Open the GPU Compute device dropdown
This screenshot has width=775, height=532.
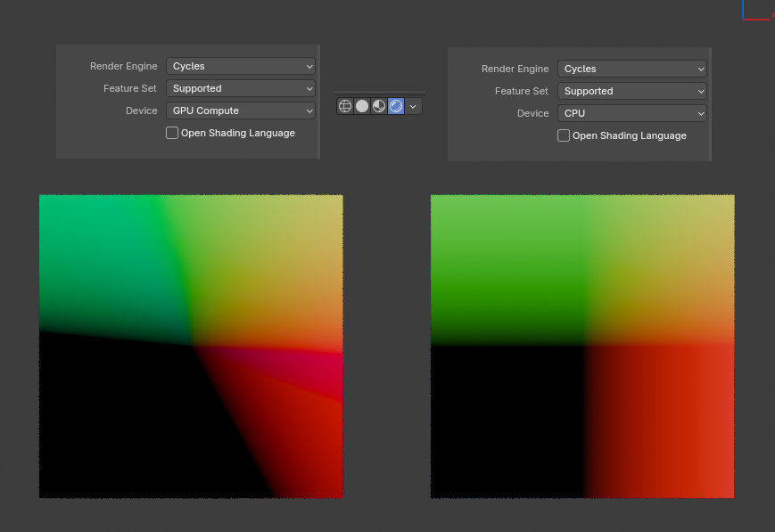tap(241, 110)
